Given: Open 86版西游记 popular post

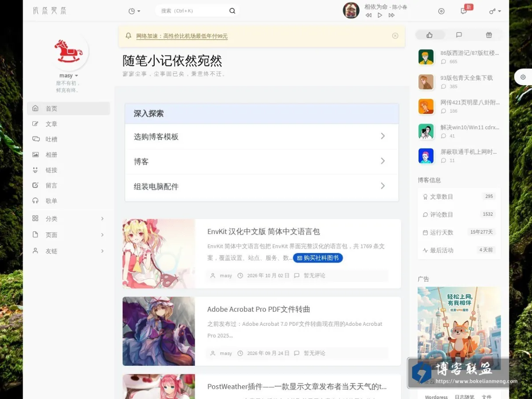Looking at the screenshot, I should [x=469, y=53].
